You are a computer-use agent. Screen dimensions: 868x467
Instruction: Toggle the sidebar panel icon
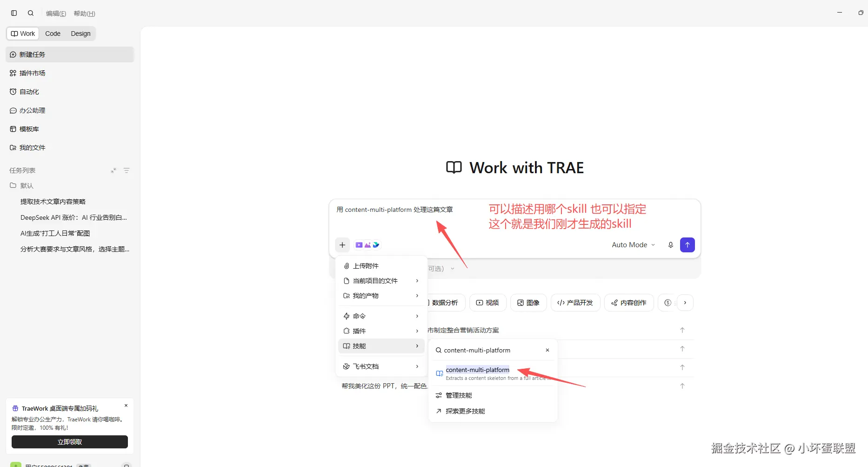coord(14,13)
